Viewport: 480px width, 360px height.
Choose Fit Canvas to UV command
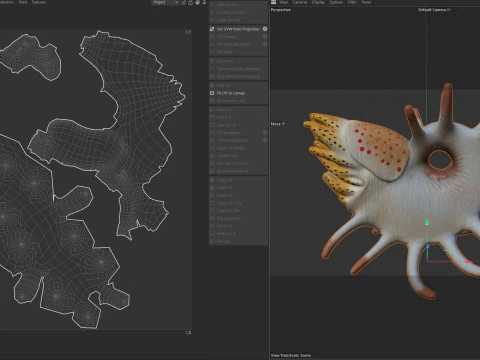pos(231,101)
